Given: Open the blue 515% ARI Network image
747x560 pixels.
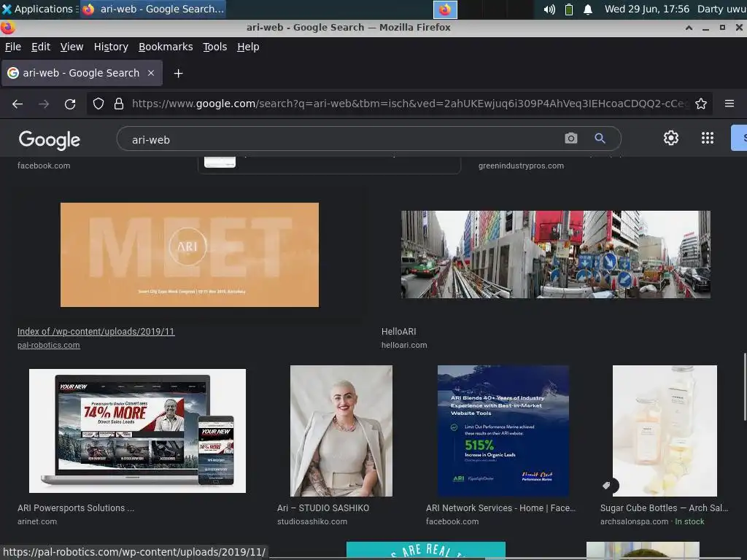Looking at the screenshot, I should 503,431.
